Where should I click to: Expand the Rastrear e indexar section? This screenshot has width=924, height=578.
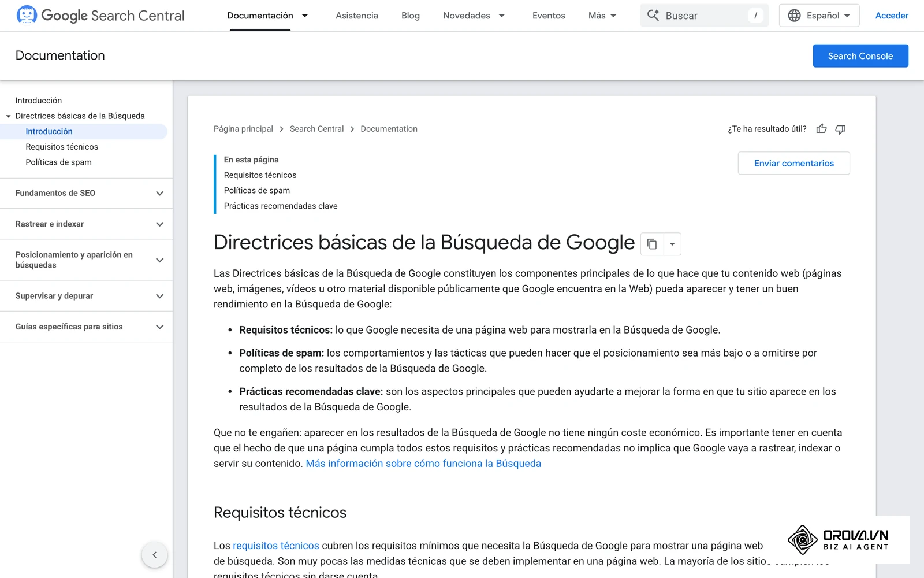[87, 224]
